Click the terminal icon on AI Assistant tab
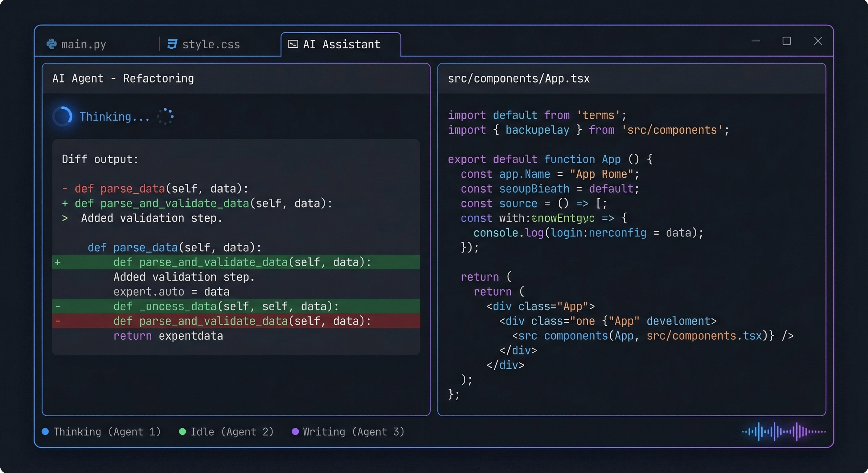The height and width of the screenshot is (473, 868). (293, 44)
